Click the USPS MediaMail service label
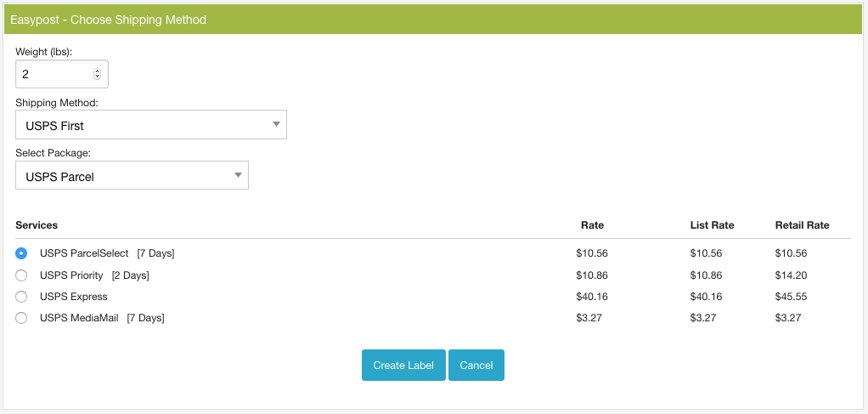This screenshot has width=868, height=414. point(79,318)
